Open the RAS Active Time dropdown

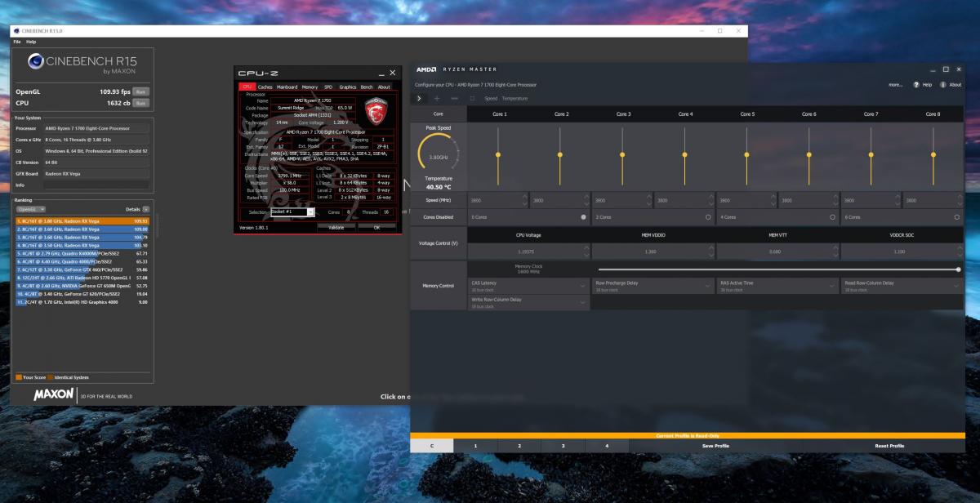(777, 285)
